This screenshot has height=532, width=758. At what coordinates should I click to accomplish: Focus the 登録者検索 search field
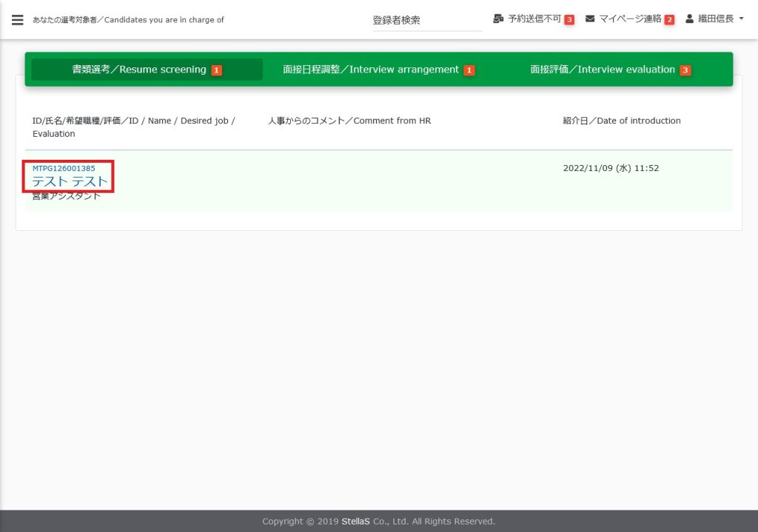[426, 20]
